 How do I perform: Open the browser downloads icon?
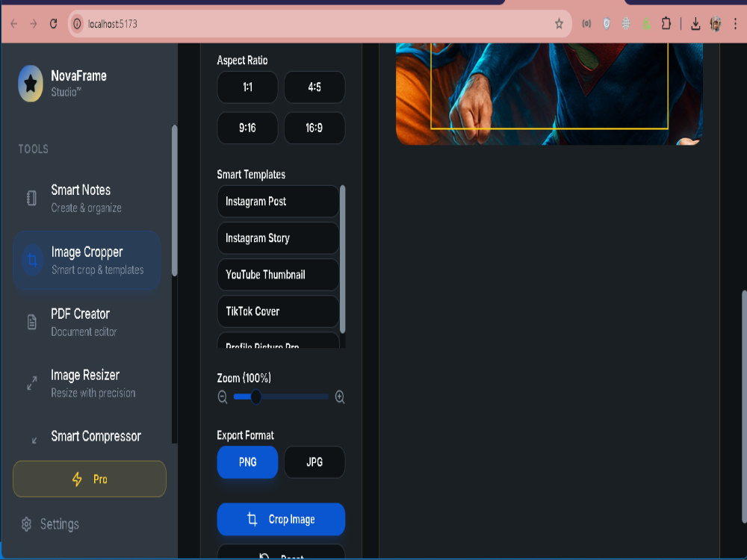pos(695,24)
